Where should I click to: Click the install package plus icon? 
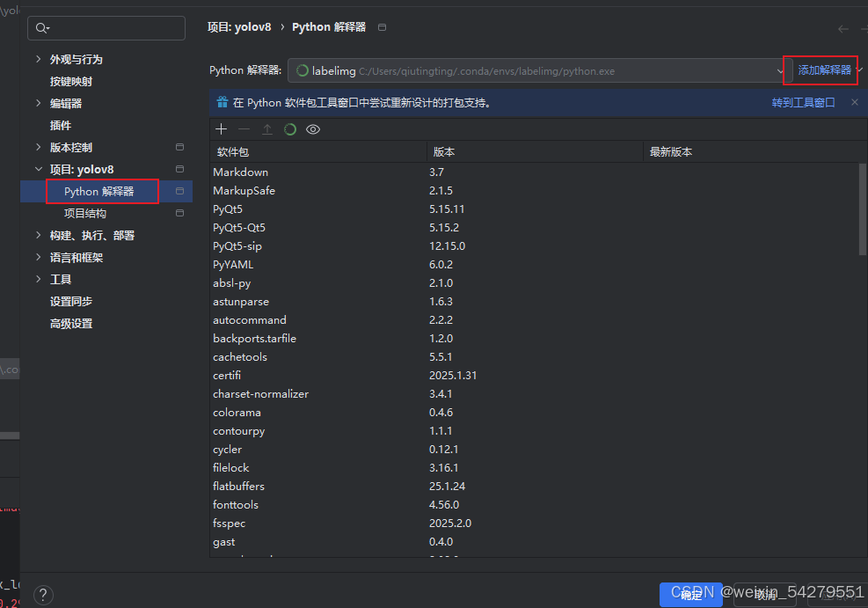point(222,129)
